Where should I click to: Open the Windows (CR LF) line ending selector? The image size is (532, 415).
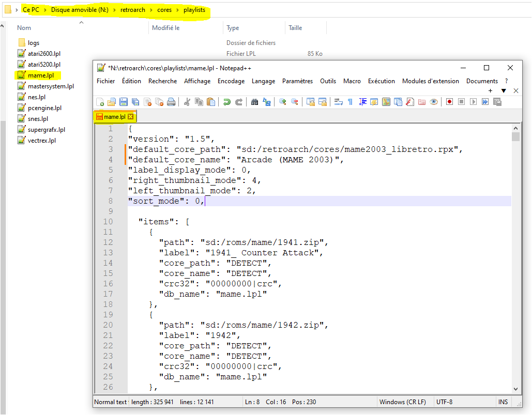coord(403,402)
